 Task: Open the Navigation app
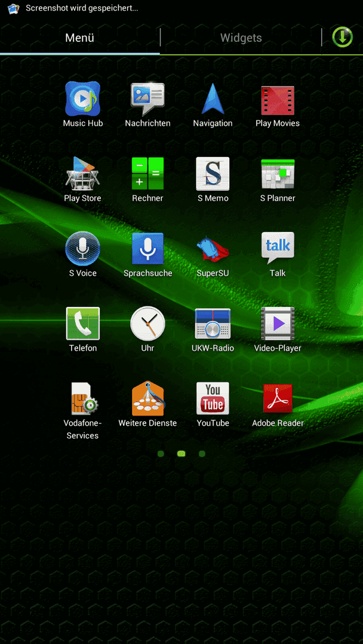click(213, 99)
